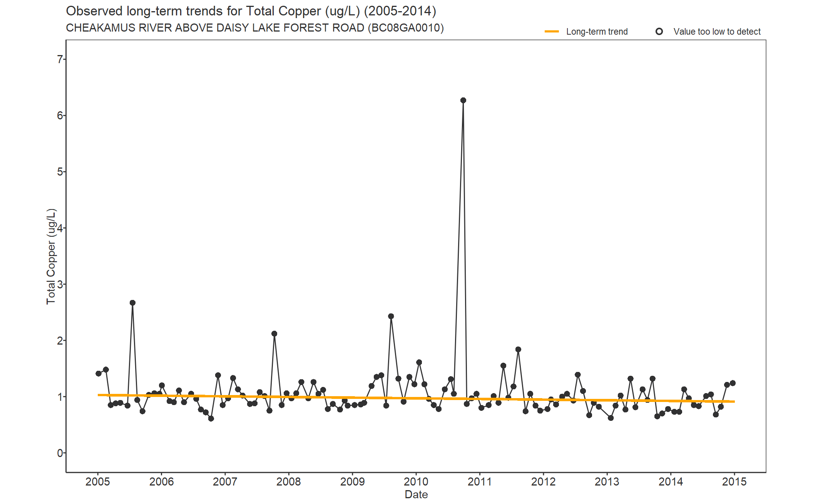This screenshot has height=504, width=813.
Task: Click the x-axis label 2008
Action: (289, 482)
